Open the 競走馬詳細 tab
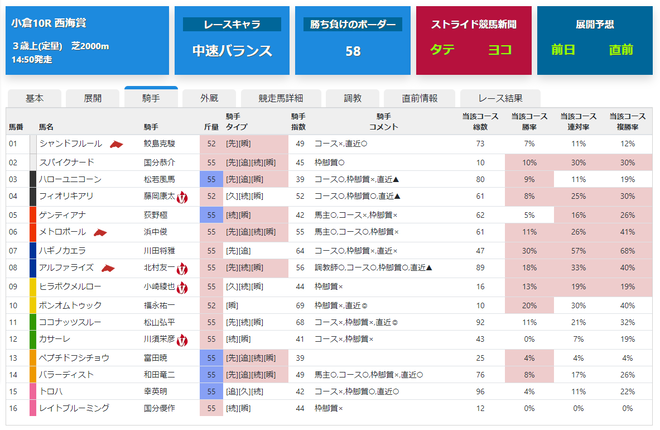This screenshot has width=660, height=430. pyautogui.click(x=281, y=98)
